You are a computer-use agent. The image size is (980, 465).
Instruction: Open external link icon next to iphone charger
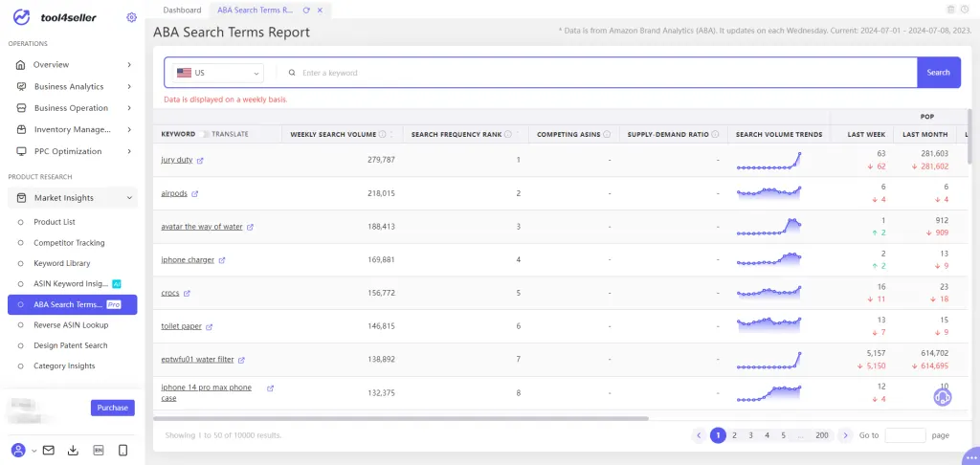pos(222,260)
